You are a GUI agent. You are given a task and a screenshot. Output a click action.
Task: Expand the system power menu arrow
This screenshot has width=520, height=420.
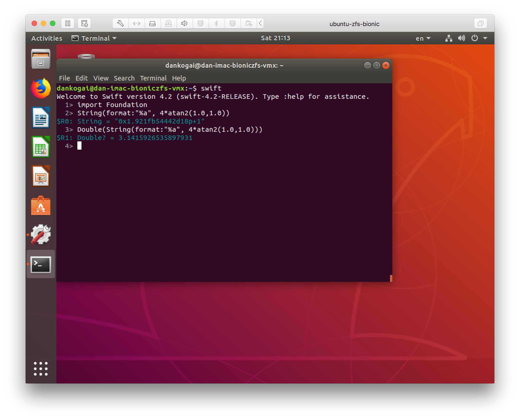485,38
